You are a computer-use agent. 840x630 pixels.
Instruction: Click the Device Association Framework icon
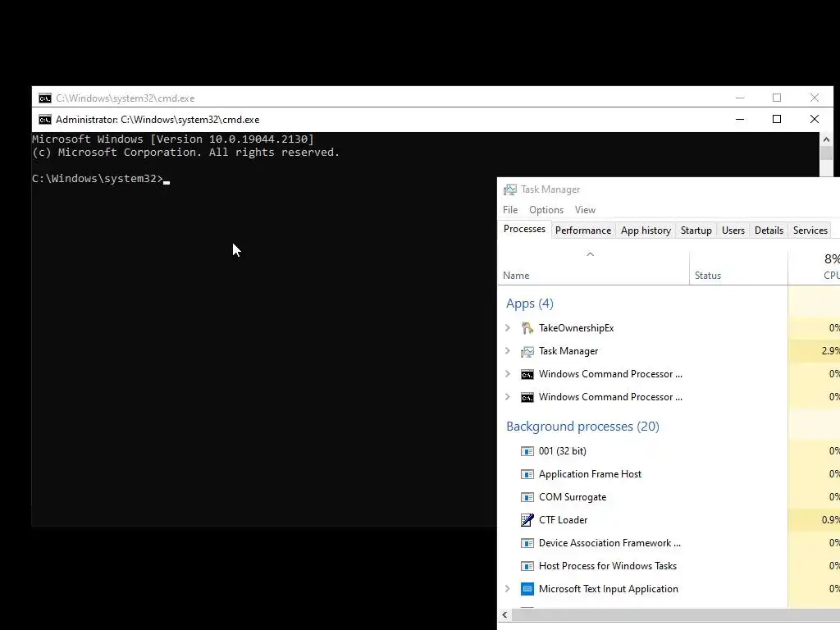click(527, 543)
